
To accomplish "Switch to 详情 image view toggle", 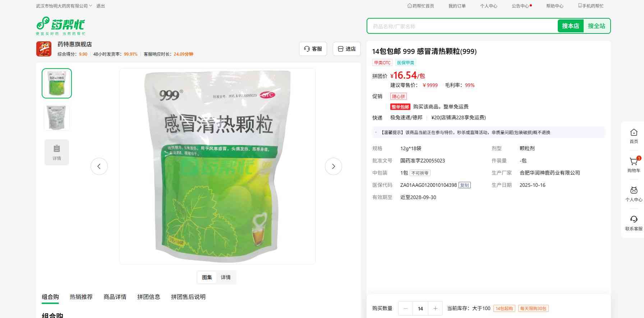I will tap(226, 277).
